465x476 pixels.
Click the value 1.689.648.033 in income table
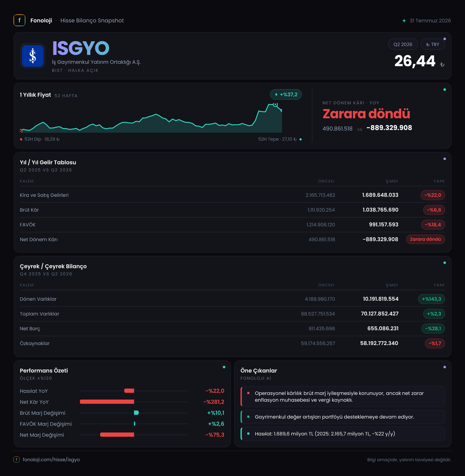click(380, 195)
